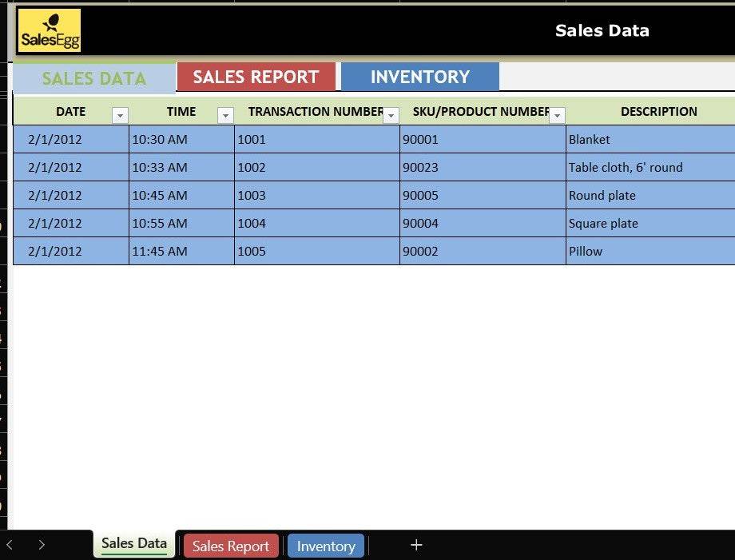The height and width of the screenshot is (560, 735).
Task: Open the TIME column filter dropdown
Action: pos(225,116)
